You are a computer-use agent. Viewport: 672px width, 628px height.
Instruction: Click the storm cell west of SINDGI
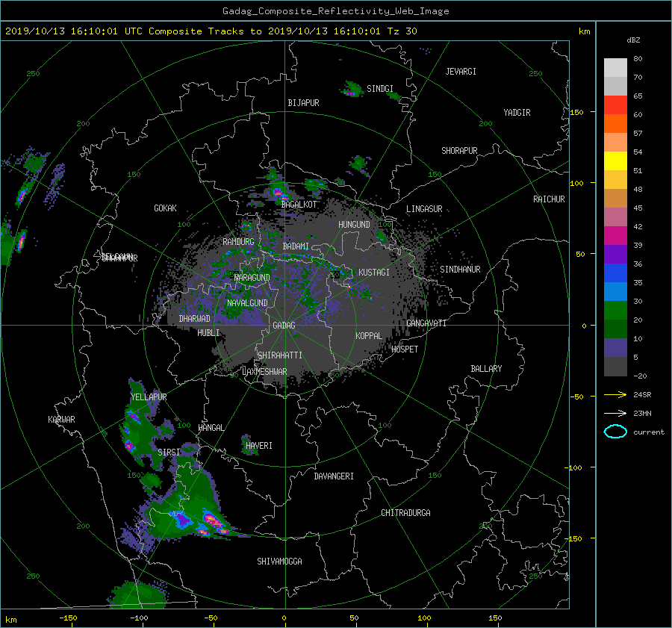click(x=351, y=90)
